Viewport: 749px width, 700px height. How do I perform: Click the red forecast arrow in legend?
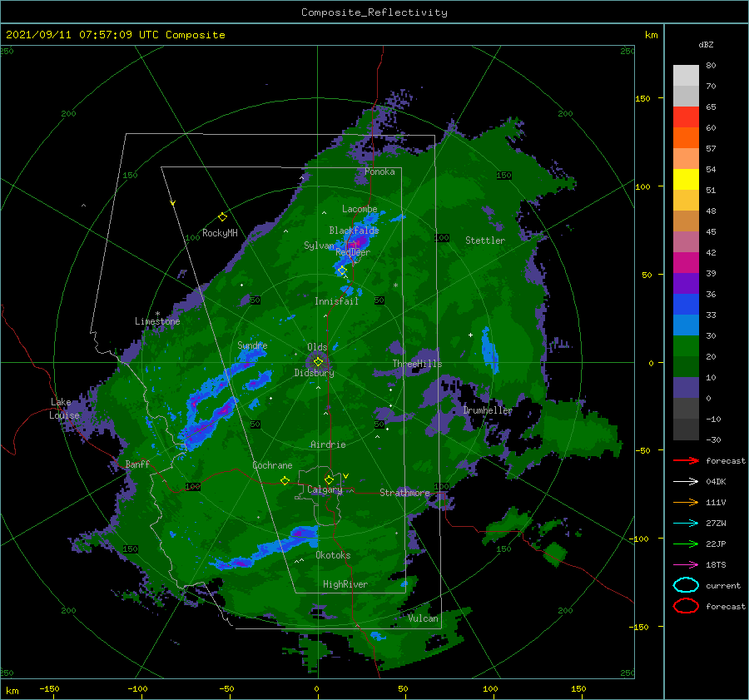(686, 460)
